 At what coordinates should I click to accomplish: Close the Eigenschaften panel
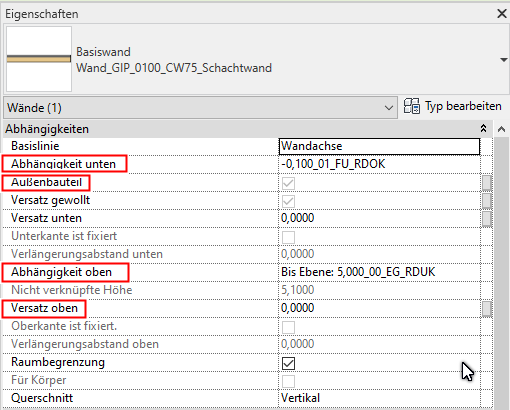click(502, 14)
